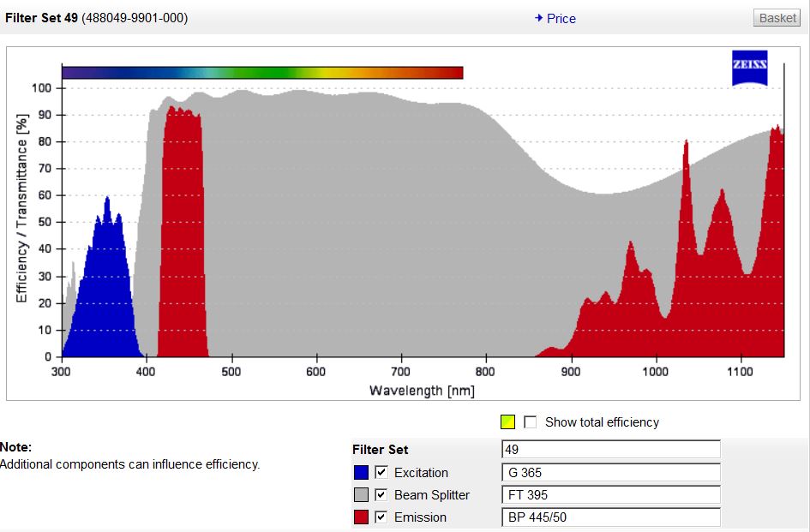Image resolution: width=810 pixels, height=532 pixels.
Task: Click the Filter Set field showing 49
Action: pyautogui.click(x=610, y=450)
